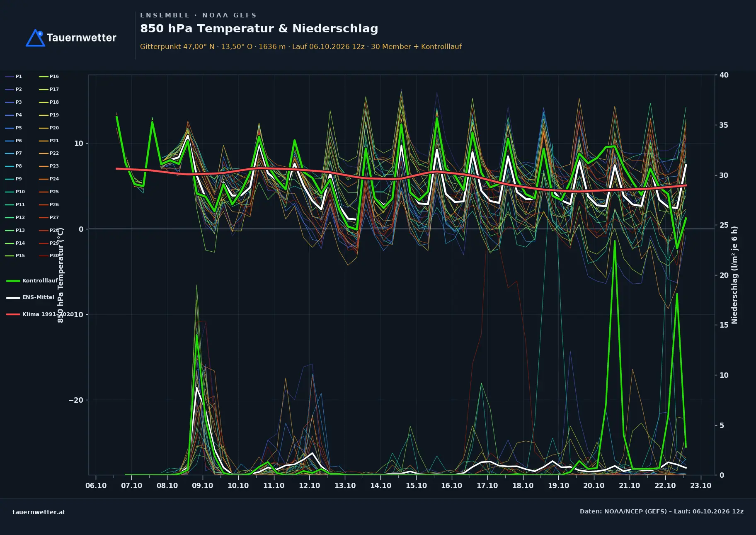This screenshot has width=756, height=535.
Task: Select legend entry P11
Action: click(15, 205)
